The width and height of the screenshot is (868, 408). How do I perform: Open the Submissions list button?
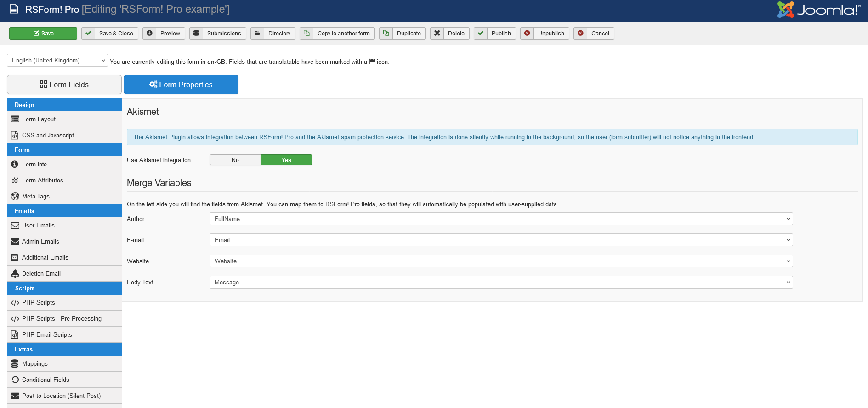(224, 34)
